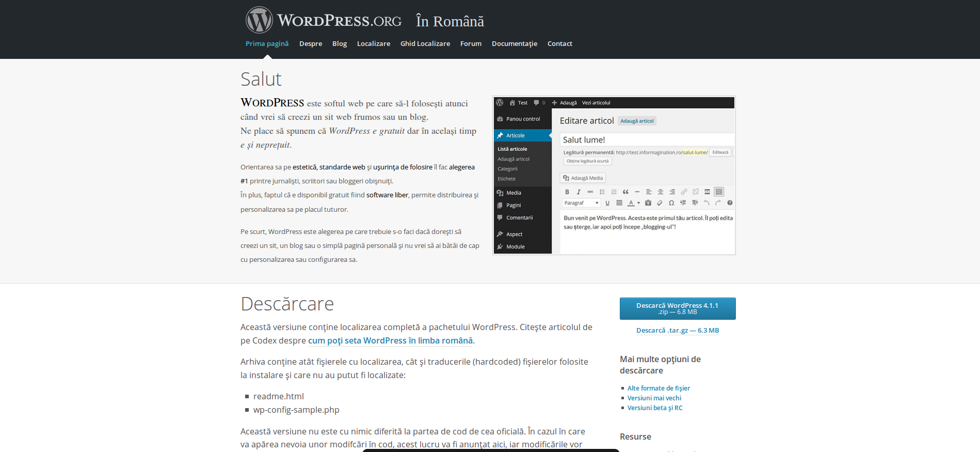Click the 'Descărcare' heading
This screenshot has width=980, height=452.
pos(287,304)
